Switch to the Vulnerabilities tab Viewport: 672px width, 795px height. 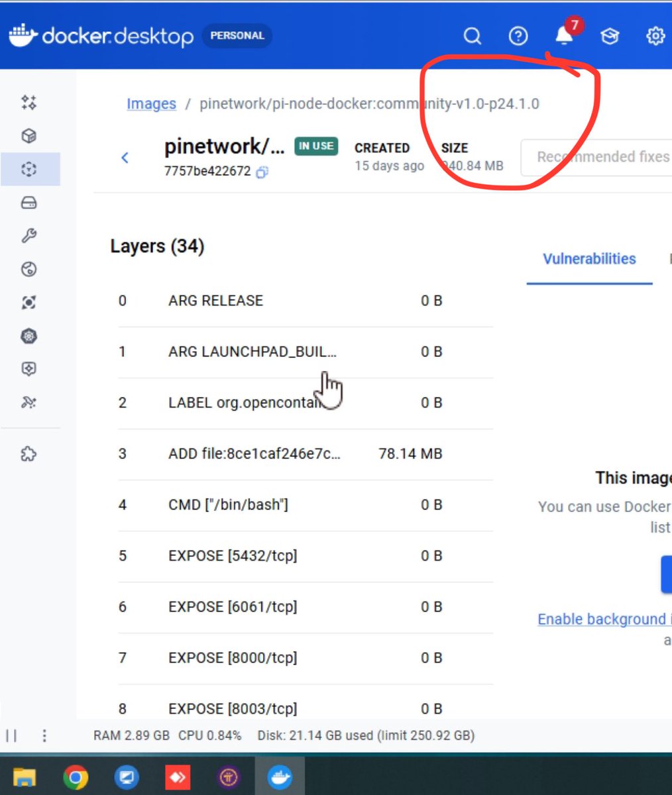tap(589, 259)
